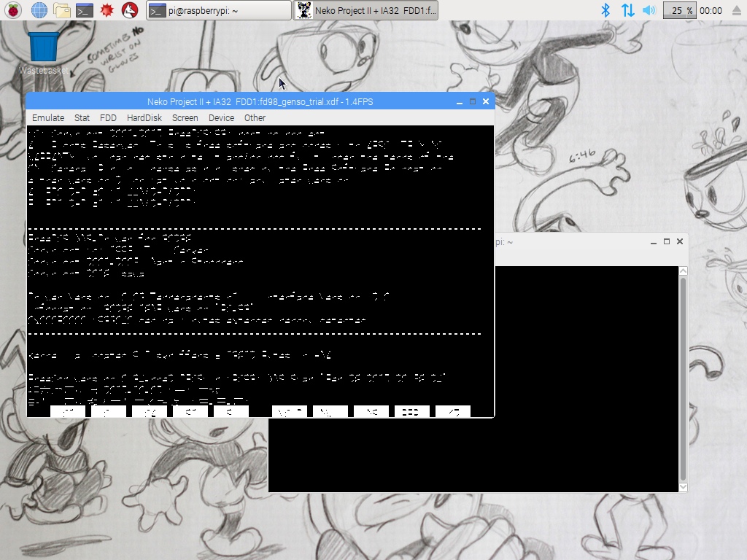Viewport: 747px width, 560px height.
Task: Launch the web browser globe icon
Action: click(x=39, y=10)
